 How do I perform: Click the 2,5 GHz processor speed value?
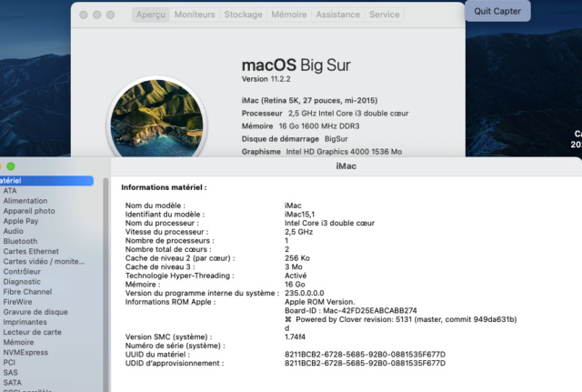pyautogui.click(x=298, y=232)
